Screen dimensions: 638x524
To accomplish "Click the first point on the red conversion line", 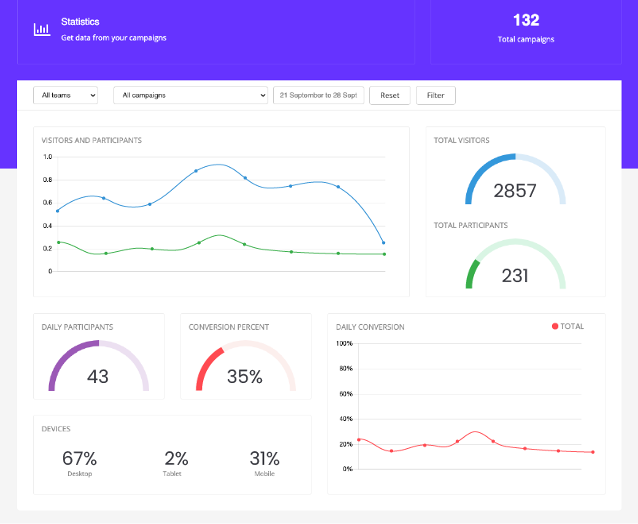I will (x=359, y=439).
